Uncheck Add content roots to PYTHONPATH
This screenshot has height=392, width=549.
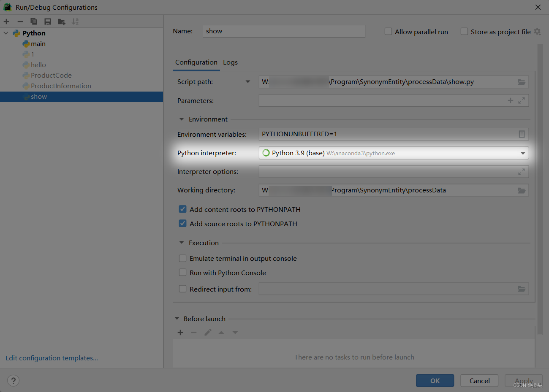click(x=182, y=209)
